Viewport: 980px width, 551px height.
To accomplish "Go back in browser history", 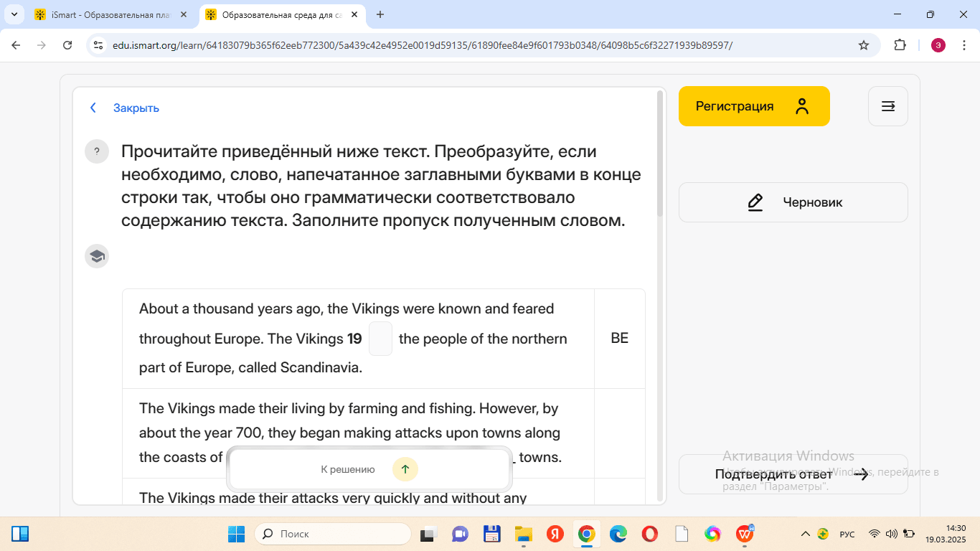I will 16,45.
